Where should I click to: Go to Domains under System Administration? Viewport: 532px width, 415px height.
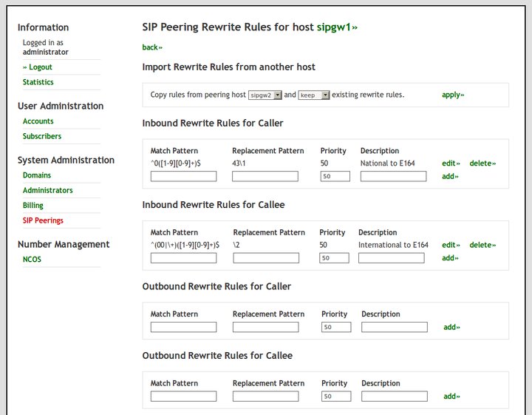(37, 175)
